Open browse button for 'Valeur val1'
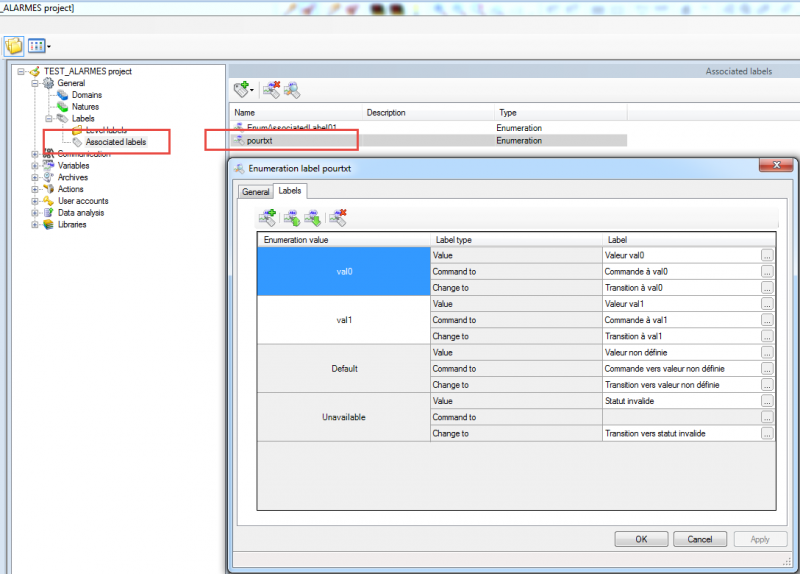The width and height of the screenshot is (800, 574). 767,304
